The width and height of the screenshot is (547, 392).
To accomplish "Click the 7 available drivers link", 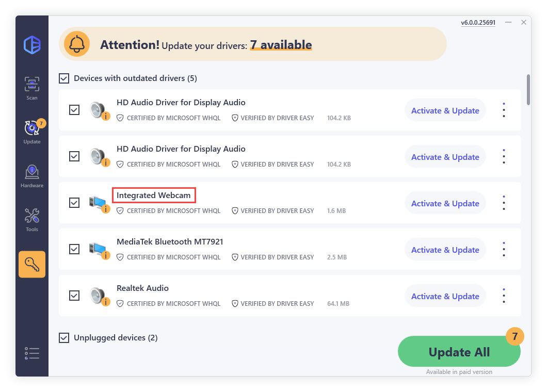I will (281, 45).
